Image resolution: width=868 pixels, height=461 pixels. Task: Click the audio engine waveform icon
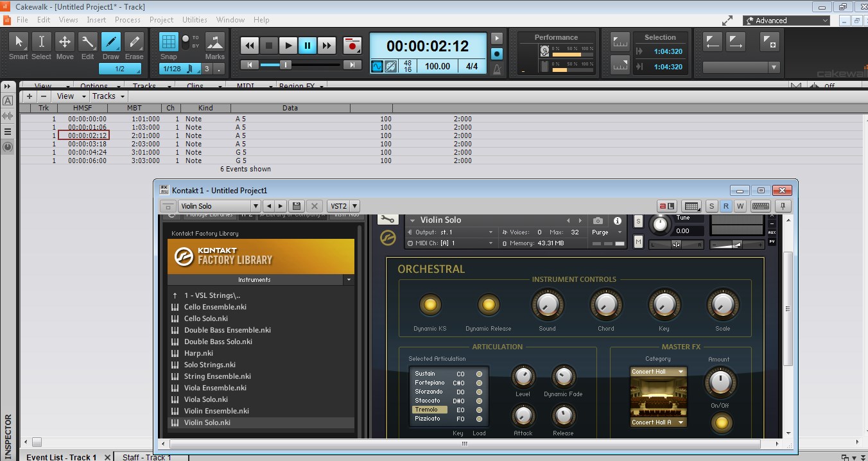378,66
